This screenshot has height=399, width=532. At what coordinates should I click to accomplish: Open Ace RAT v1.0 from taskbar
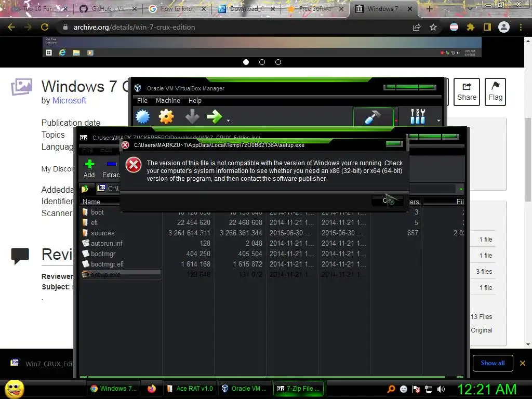pyautogui.click(x=190, y=389)
